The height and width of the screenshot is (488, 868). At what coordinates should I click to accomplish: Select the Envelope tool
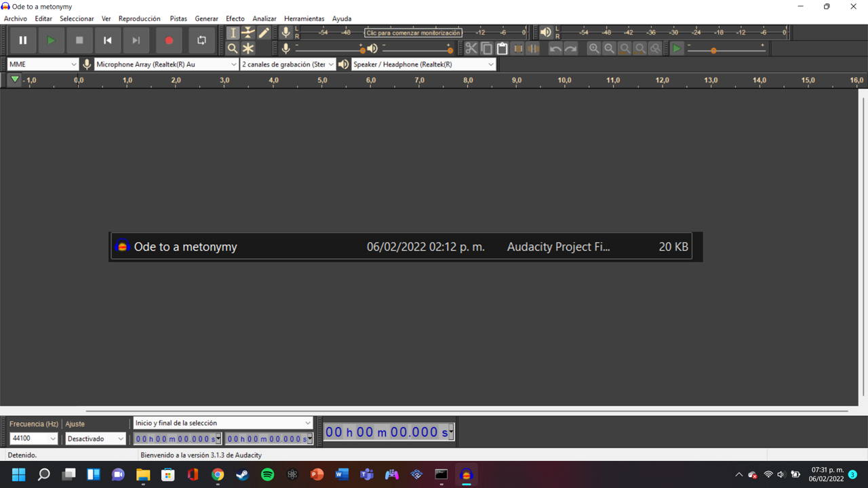pos(248,33)
